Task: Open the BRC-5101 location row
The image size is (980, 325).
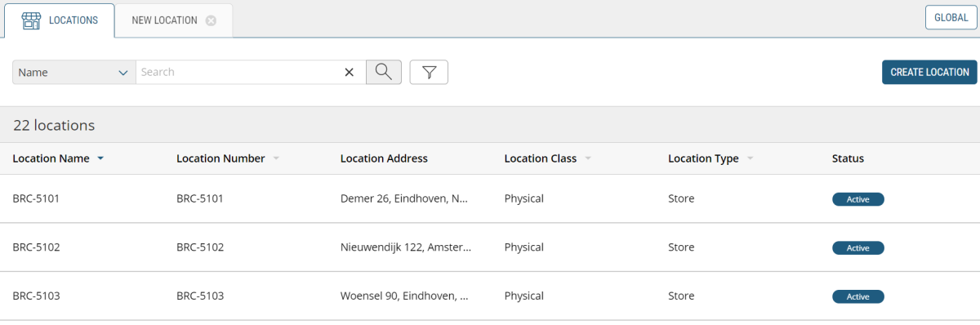Action: 490,198
